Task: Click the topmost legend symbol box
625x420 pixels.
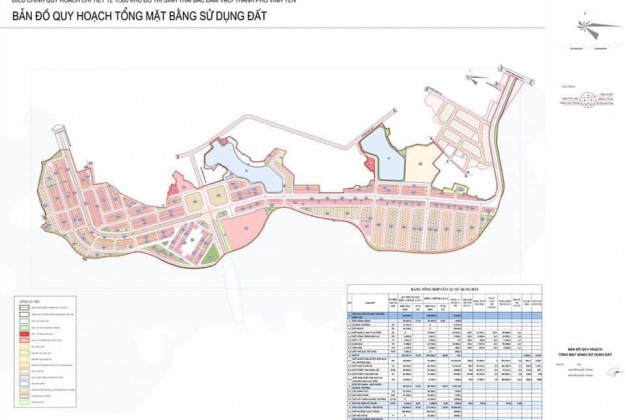Action: click(22, 307)
